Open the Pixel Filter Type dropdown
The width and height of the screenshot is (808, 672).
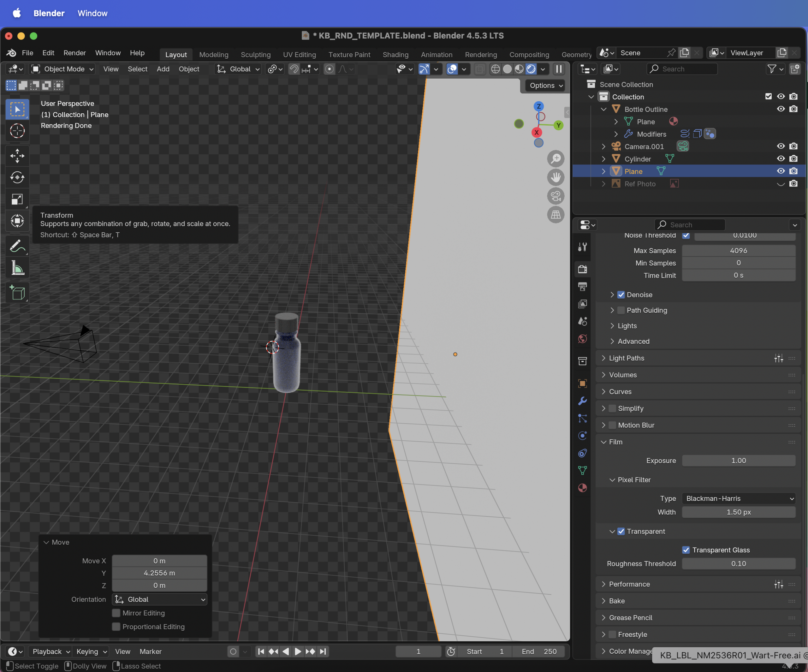point(739,499)
